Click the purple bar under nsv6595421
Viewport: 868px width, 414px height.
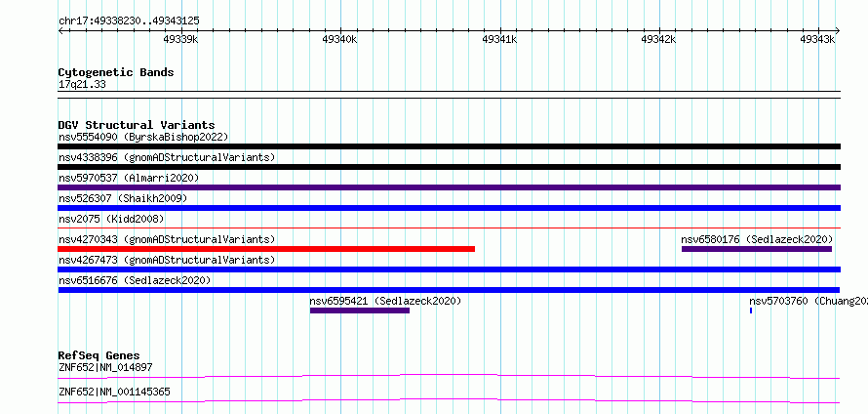tap(360, 310)
